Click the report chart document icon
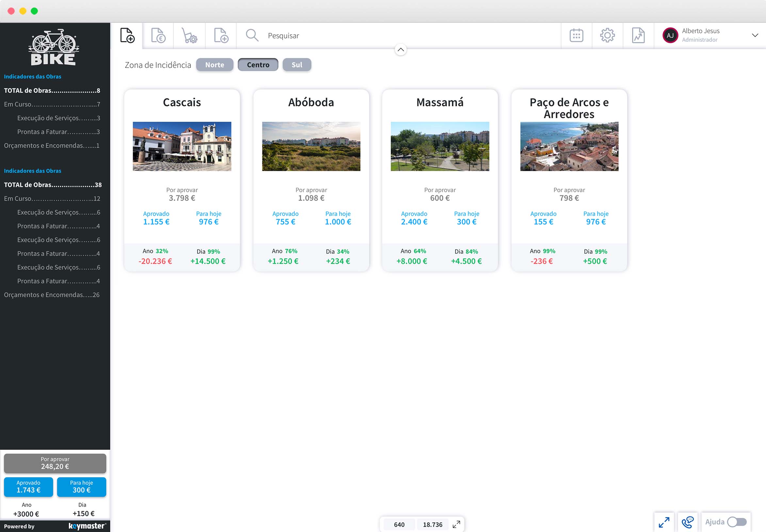 [x=638, y=35]
